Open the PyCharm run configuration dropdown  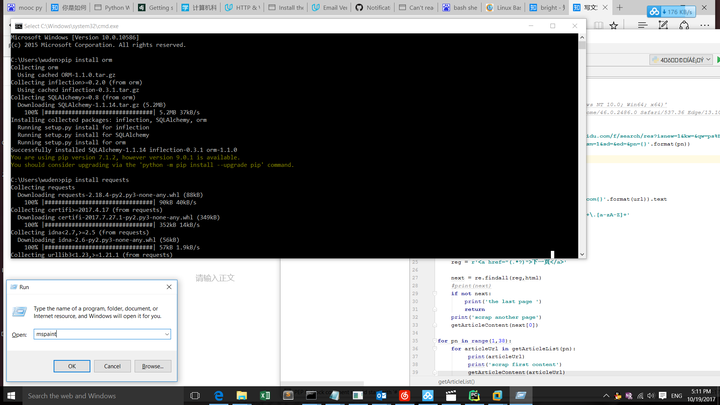681,60
